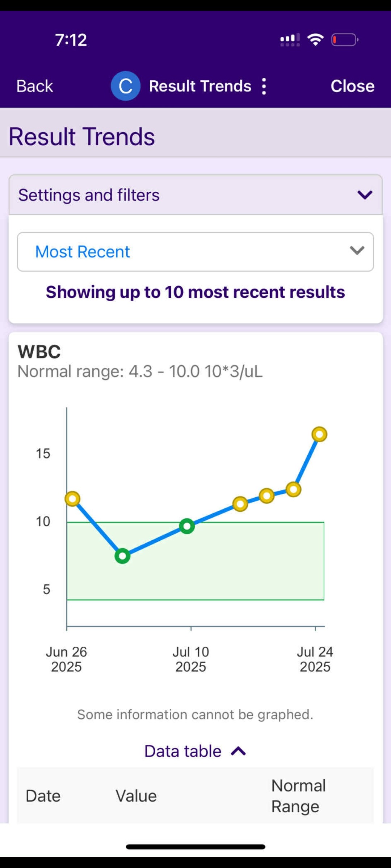Tap the blue C profile avatar
The image size is (391, 868).
coord(125,86)
